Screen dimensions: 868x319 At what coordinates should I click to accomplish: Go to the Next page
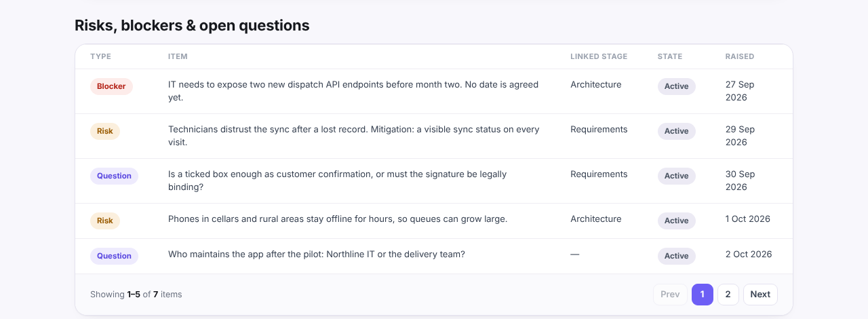[760, 294]
